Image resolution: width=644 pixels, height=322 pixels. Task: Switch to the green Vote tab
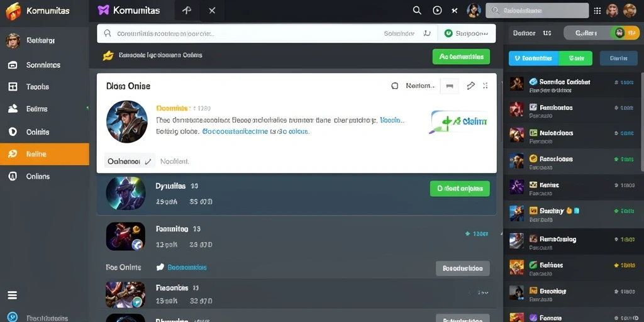coord(576,58)
